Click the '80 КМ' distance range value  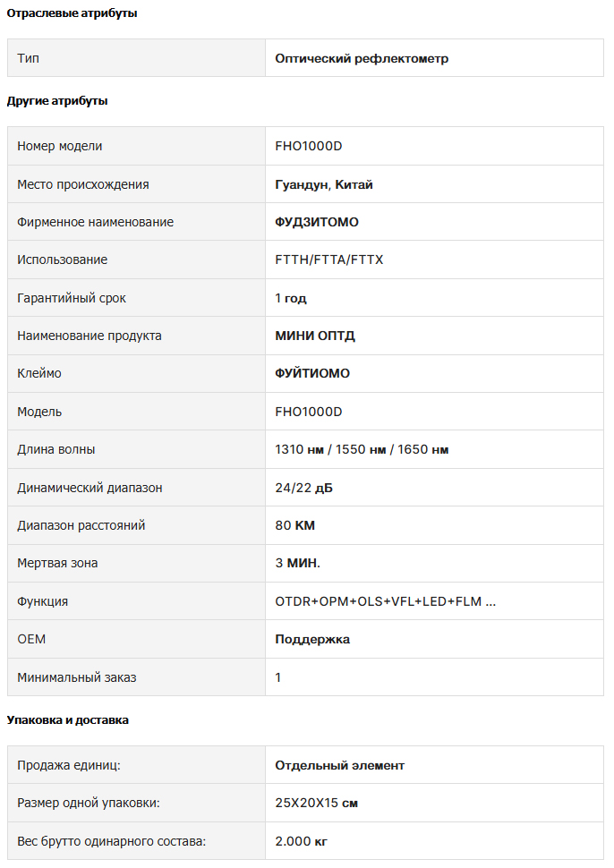(295, 525)
